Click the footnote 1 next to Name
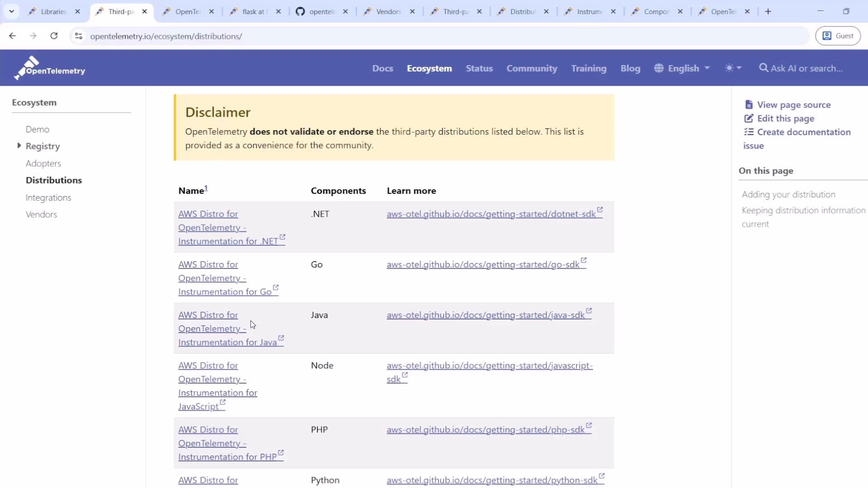 point(206,188)
